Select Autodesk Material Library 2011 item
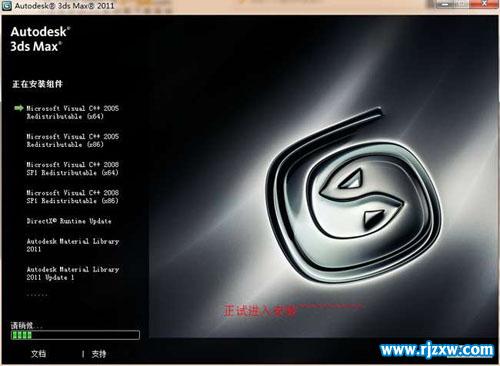 73,245
